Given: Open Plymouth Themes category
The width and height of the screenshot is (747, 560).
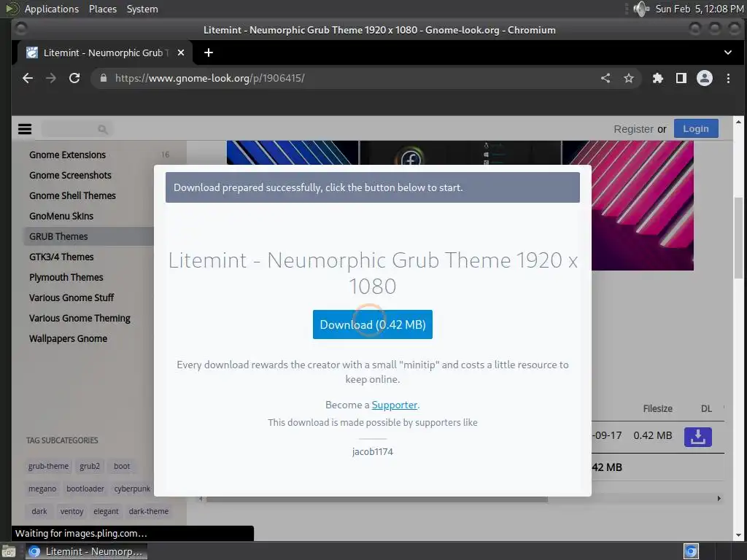Looking at the screenshot, I should 66,278.
